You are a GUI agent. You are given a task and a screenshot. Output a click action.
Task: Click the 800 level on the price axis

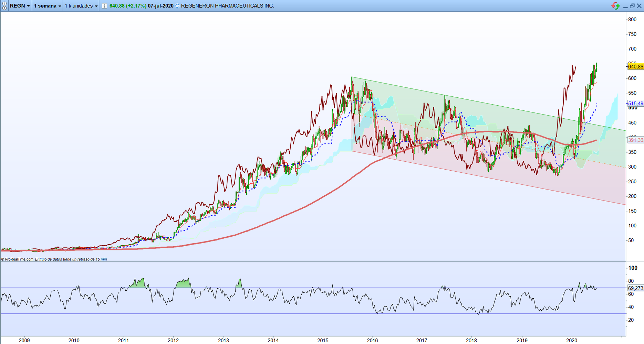pyautogui.click(x=632, y=20)
